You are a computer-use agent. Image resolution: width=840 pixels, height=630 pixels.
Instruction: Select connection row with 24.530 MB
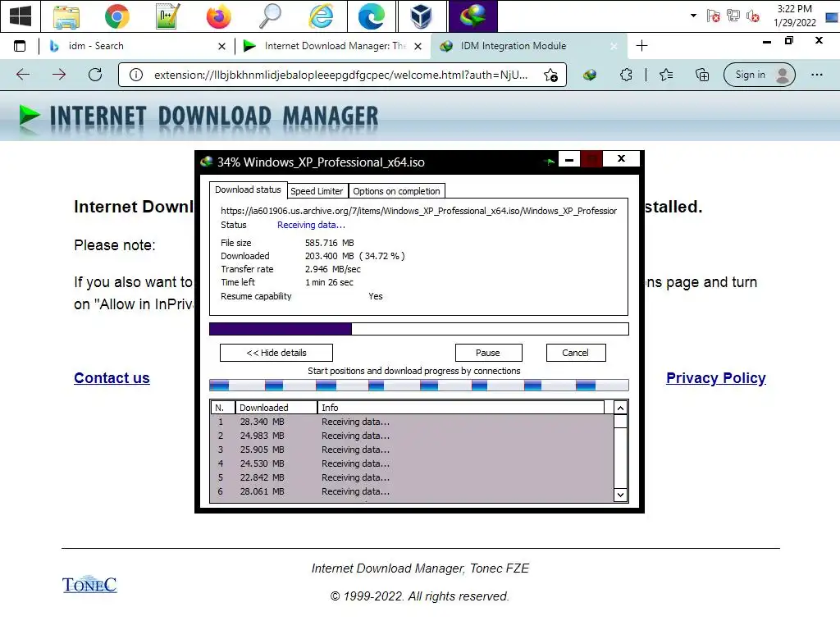[412, 464]
